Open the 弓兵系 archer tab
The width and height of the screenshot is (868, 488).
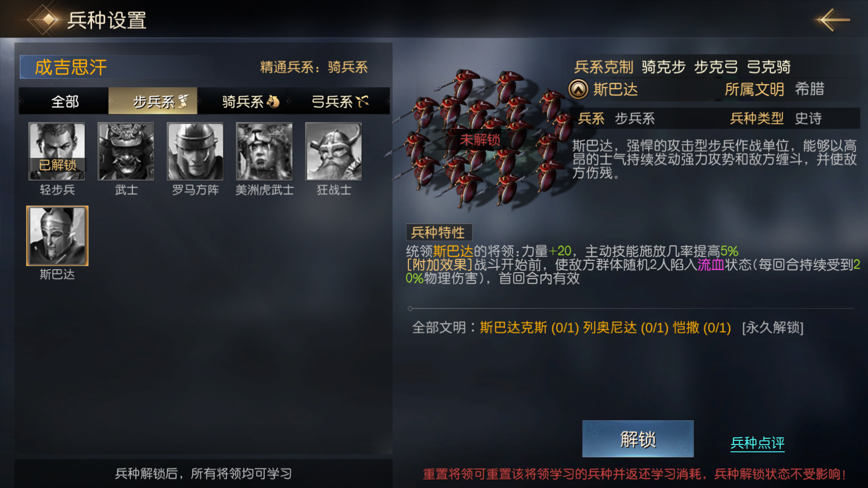(339, 101)
